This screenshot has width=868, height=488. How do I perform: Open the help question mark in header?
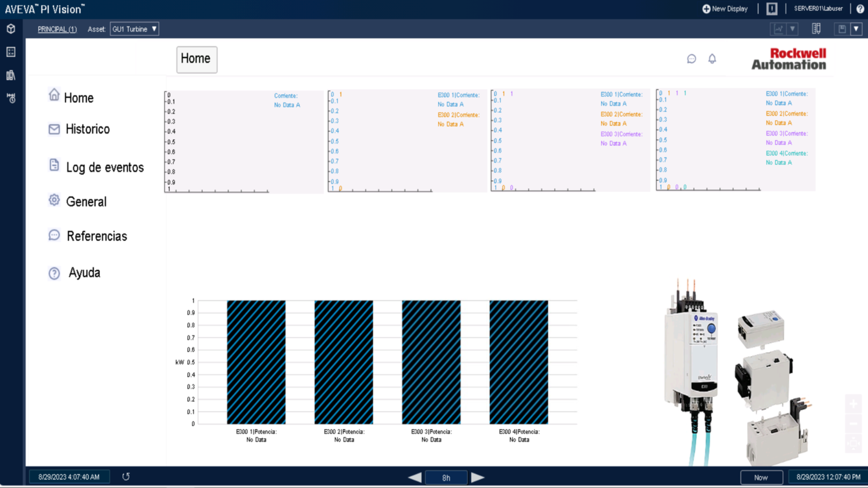860,9
